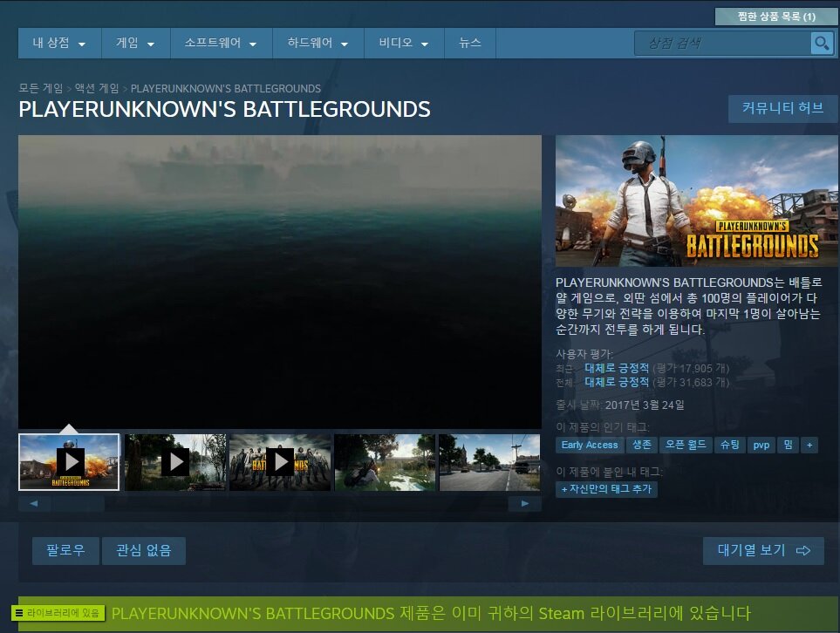
Task: Select the road and trucks screenshot thumbnail
Action: [489, 462]
